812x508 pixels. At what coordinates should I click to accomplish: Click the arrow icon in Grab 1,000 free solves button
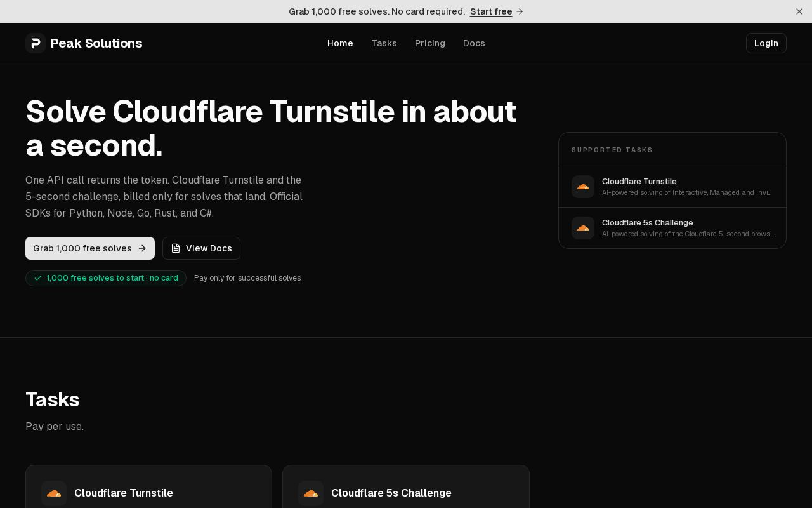142,248
